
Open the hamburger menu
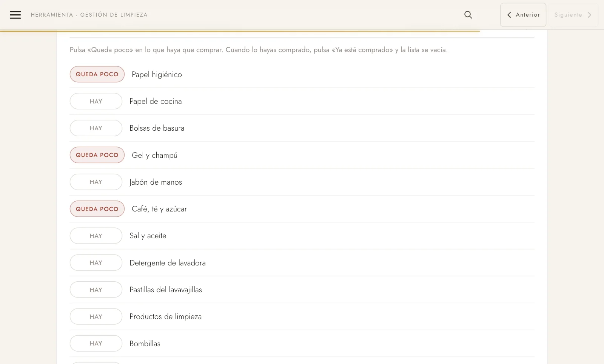pos(15,15)
